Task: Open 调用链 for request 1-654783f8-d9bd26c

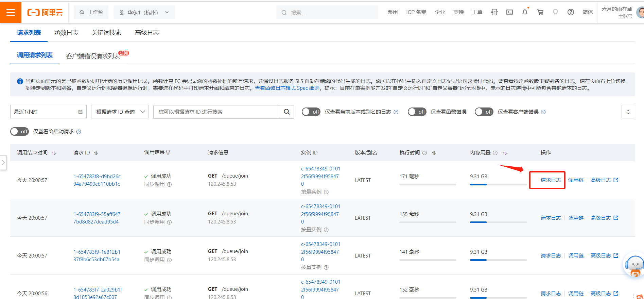Action: pos(576,180)
